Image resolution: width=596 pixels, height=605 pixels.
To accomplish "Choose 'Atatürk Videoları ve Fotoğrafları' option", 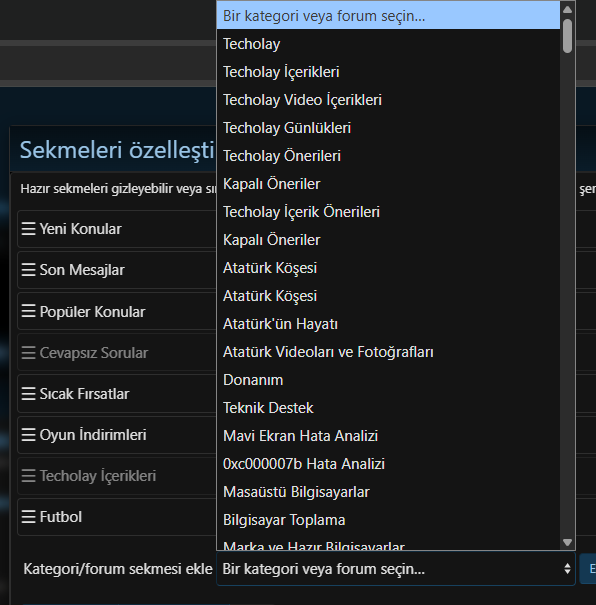I will pos(388,352).
